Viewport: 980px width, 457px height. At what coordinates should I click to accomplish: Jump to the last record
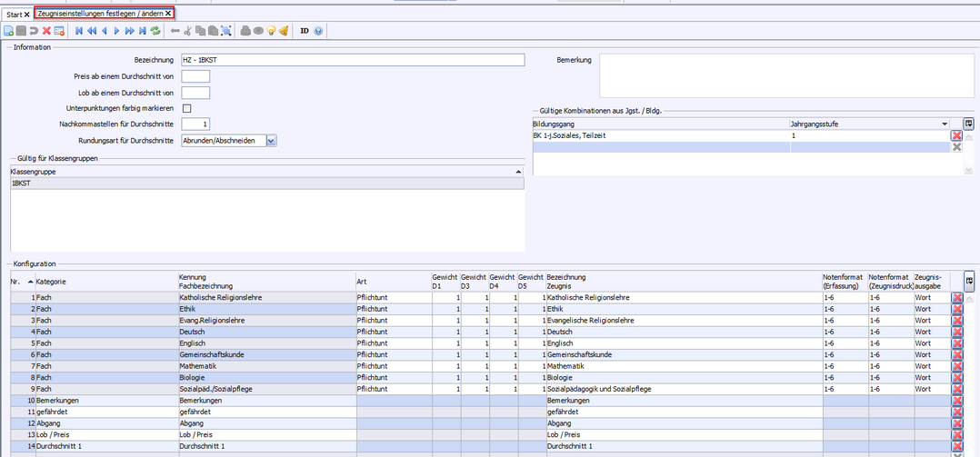click(x=142, y=31)
